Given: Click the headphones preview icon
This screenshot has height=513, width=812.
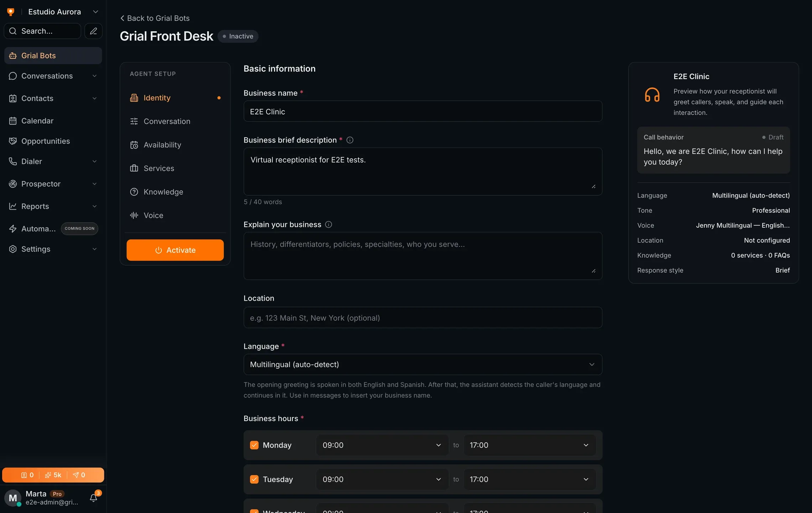Looking at the screenshot, I should (x=652, y=95).
